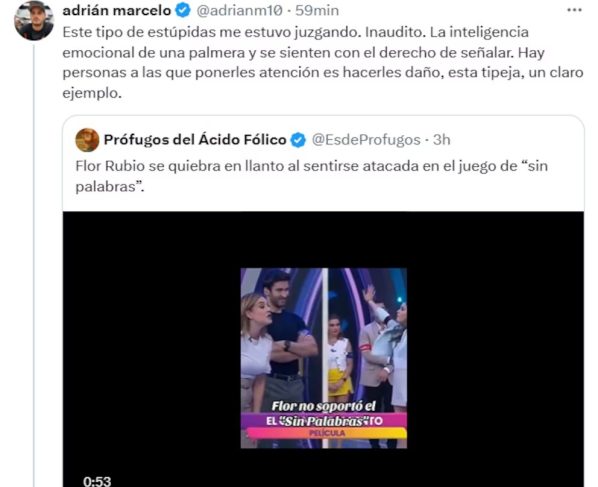Viewport: 598px width, 487px height.
Task: Click the 0:53 video duration label
Action: click(x=97, y=481)
